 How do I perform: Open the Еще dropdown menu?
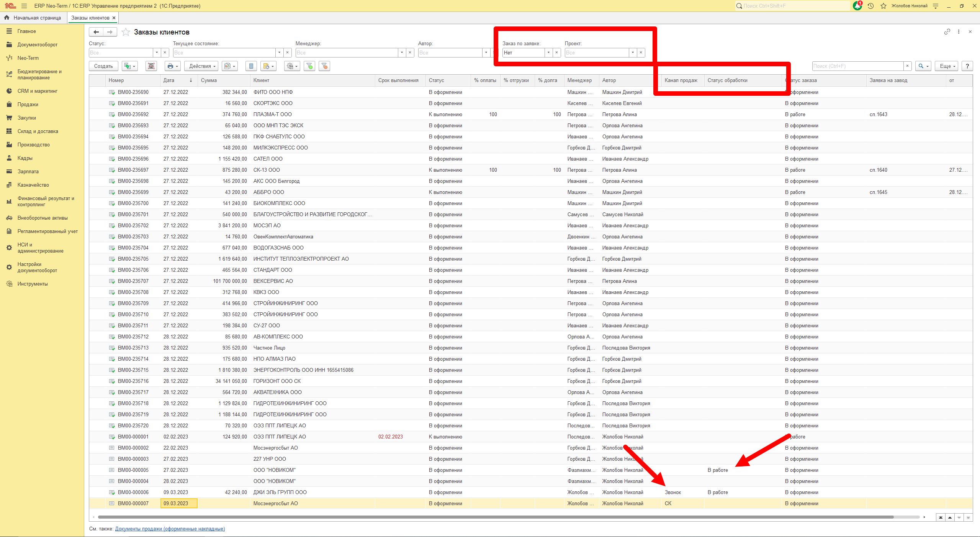tap(946, 66)
